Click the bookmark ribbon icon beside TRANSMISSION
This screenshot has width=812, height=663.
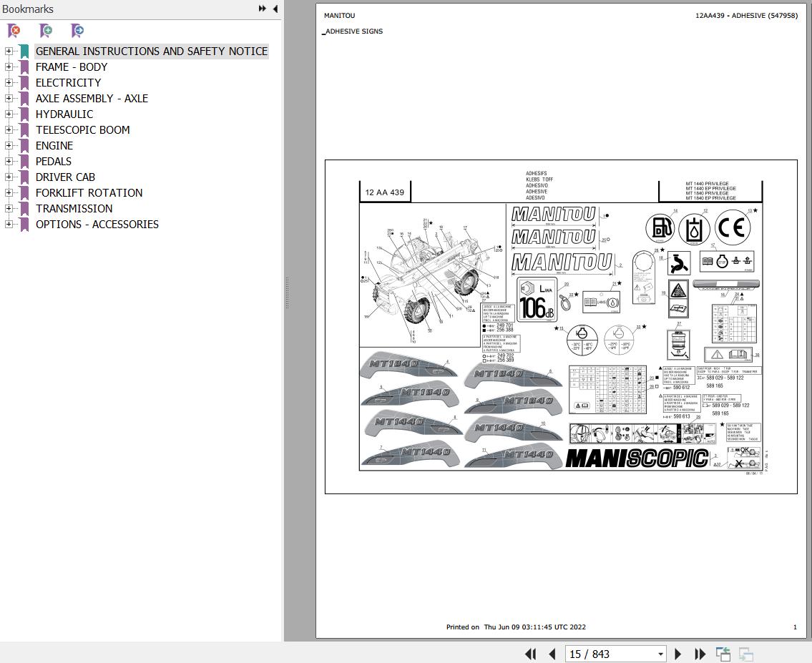24,209
